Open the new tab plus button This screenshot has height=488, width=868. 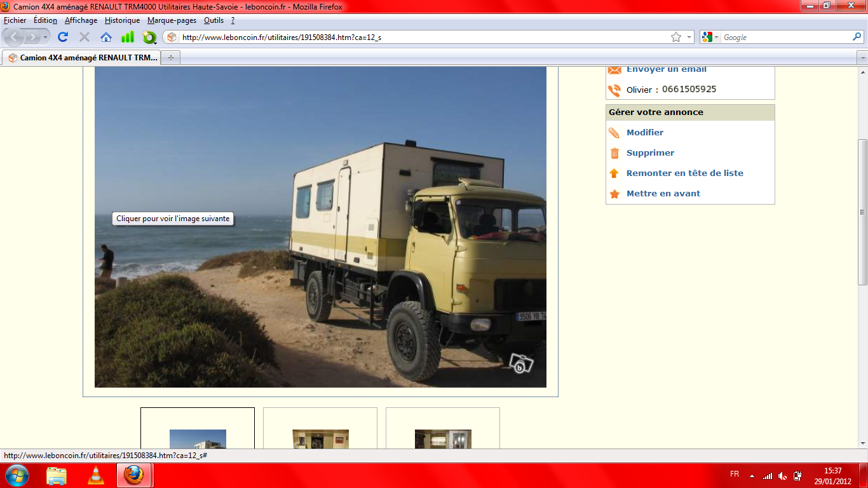click(x=170, y=58)
